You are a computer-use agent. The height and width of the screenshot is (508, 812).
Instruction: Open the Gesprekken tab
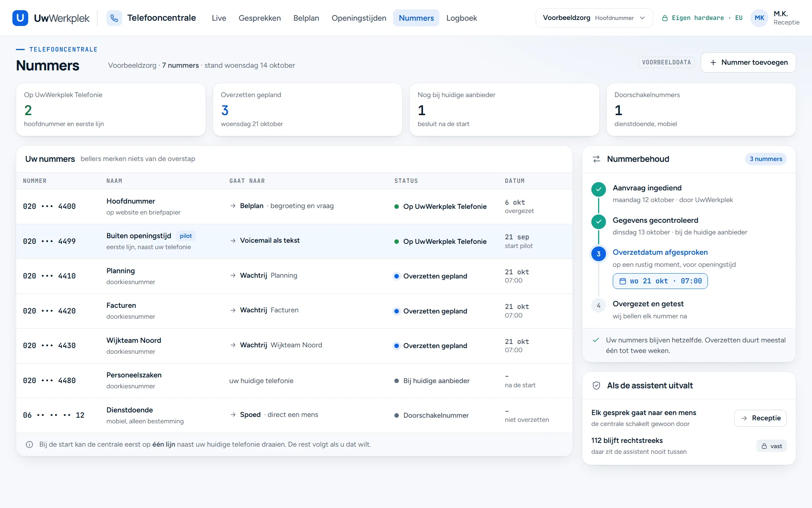(x=260, y=18)
